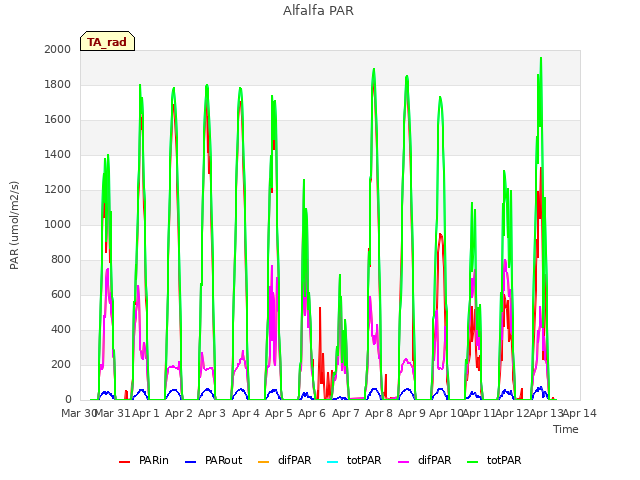Click the PAR (umol/m2/s) axis title
The width and height of the screenshot is (640, 480).
14,225
